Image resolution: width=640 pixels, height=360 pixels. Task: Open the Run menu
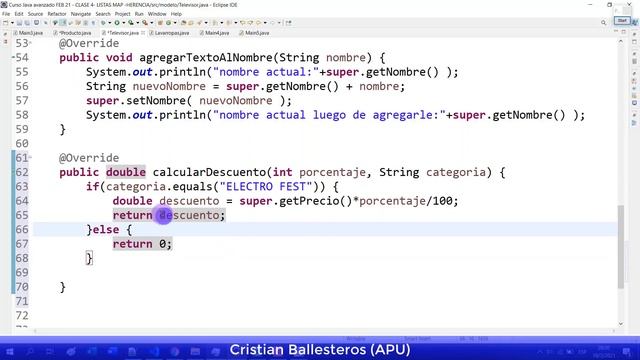click(139, 14)
